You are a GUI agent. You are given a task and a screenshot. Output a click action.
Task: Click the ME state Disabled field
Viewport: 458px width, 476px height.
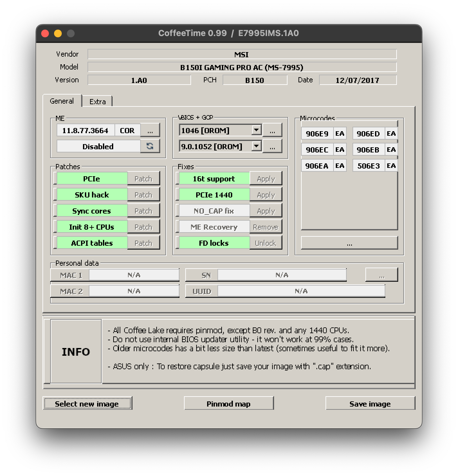98,146
